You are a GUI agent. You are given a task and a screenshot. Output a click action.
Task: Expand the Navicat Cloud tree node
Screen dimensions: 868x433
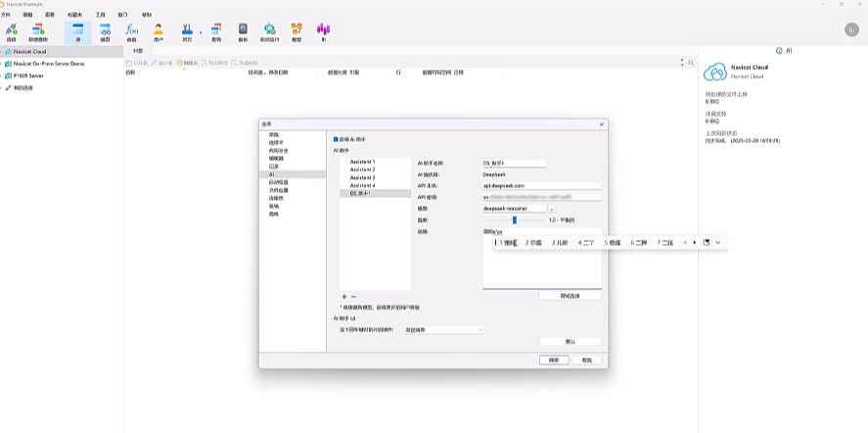point(2,52)
